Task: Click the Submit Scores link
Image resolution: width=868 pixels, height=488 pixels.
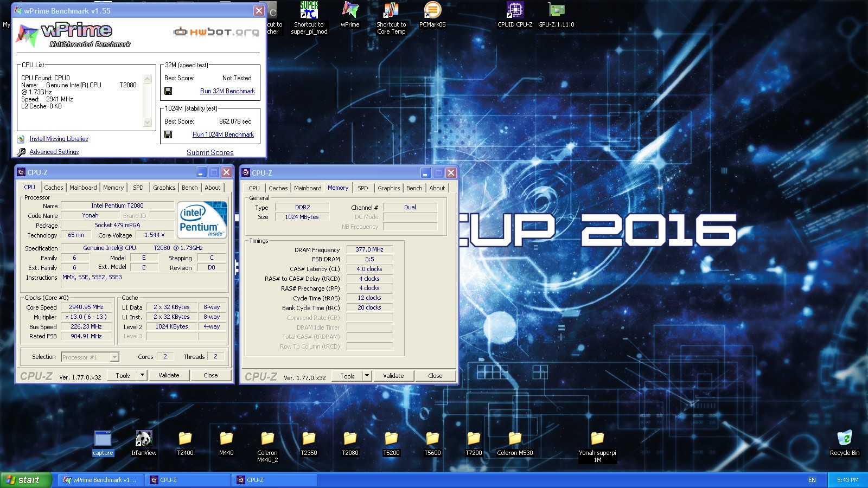Action: [x=210, y=152]
